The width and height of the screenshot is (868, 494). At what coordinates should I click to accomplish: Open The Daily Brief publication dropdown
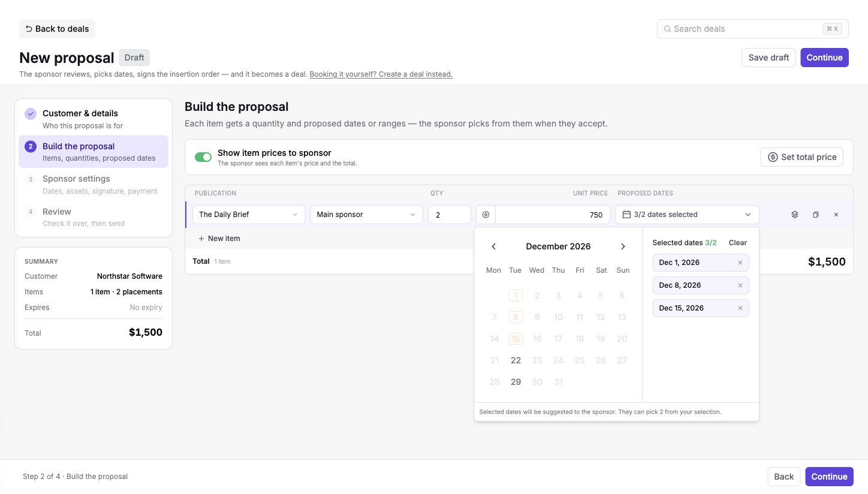(249, 215)
